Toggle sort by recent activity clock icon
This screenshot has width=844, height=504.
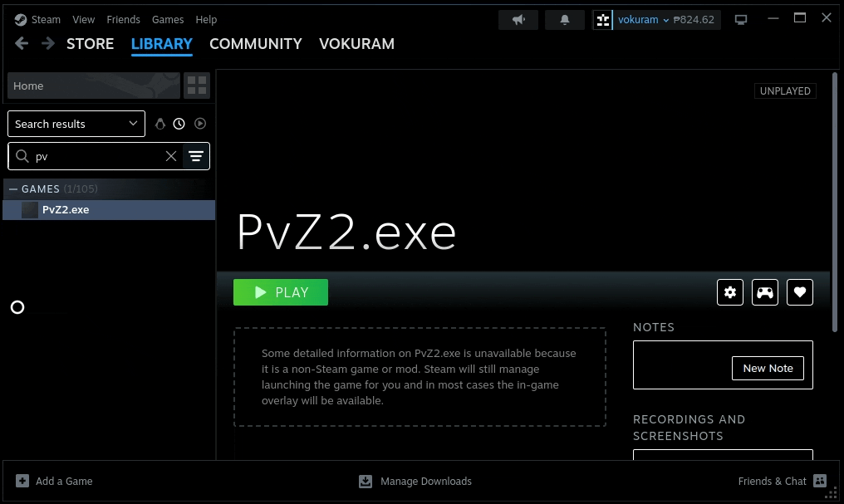coord(179,124)
